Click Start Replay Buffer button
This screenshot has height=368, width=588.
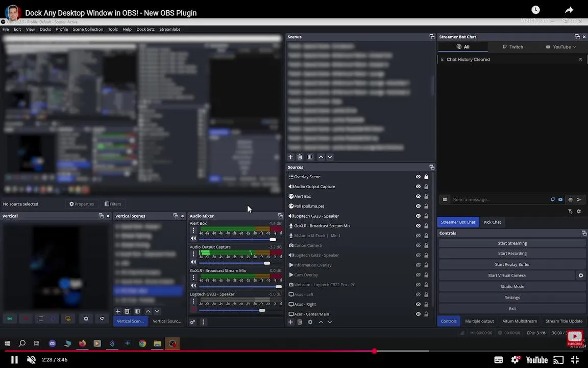pyautogui.click(x=512, y=264)
